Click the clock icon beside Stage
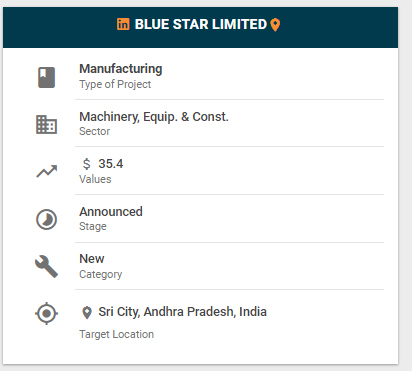 pyautogui.click(x=46, y=219)
